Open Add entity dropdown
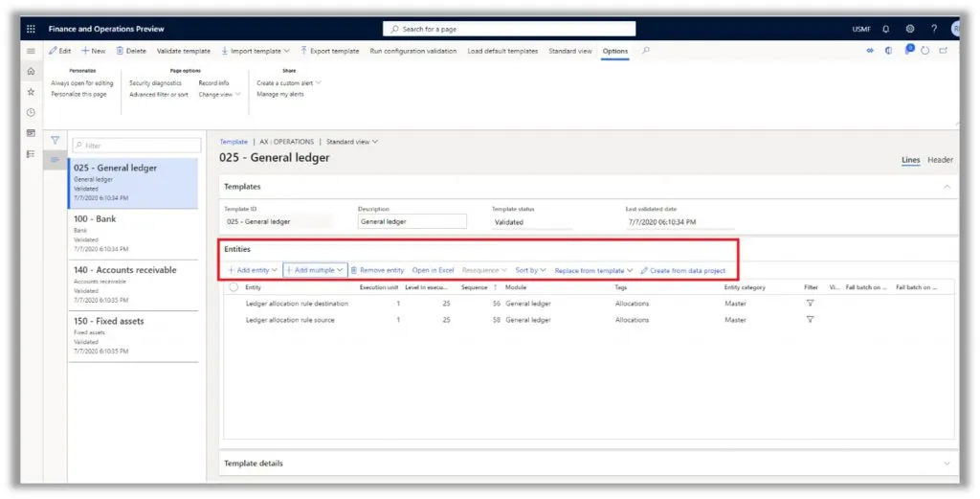The width and height of the screenshot is (980, 499). pyautogui.click(x=253, y=270)
